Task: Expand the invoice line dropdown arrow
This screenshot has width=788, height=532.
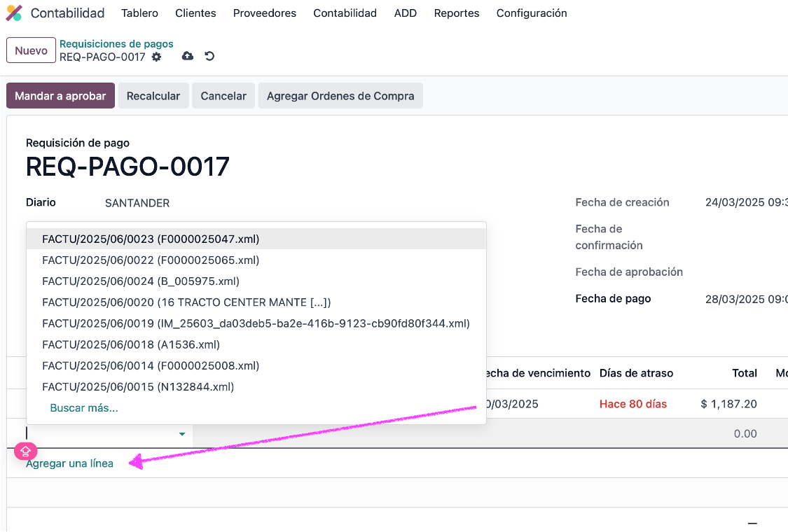Action: pyautogui.click(x=182, y=434)
